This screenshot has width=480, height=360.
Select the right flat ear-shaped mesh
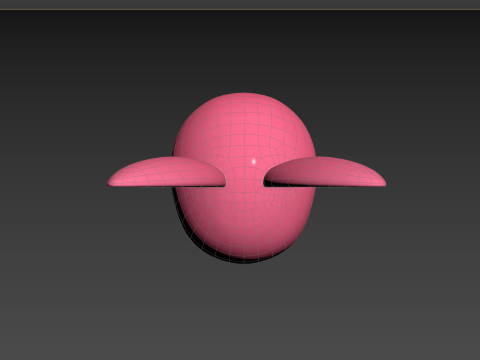[325, 172]
